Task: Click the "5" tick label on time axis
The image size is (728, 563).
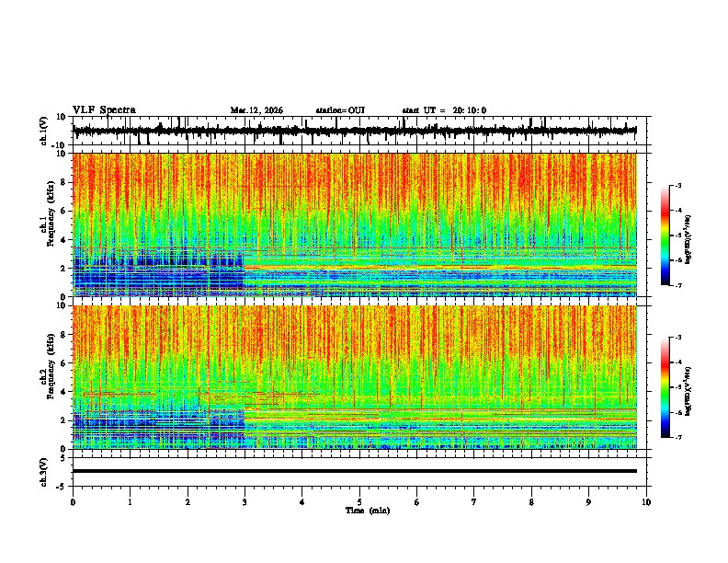Action: pyautogui.click(x=359, y=502)
